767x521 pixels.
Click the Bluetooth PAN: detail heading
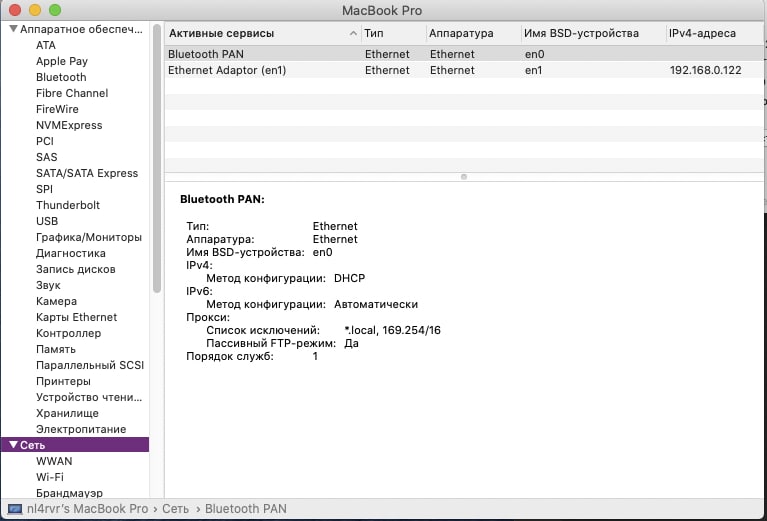222,199
